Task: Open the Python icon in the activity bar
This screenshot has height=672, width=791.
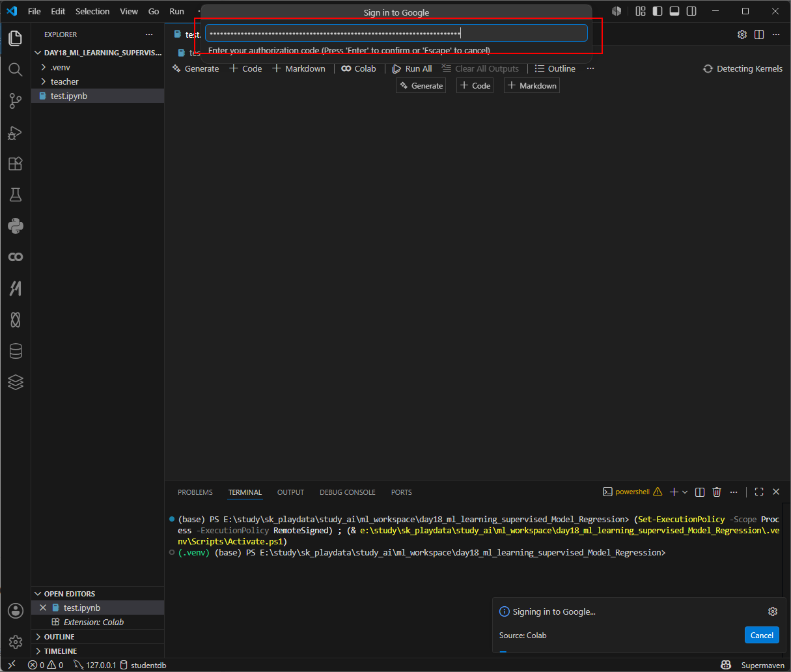Action: pos(16,226)
